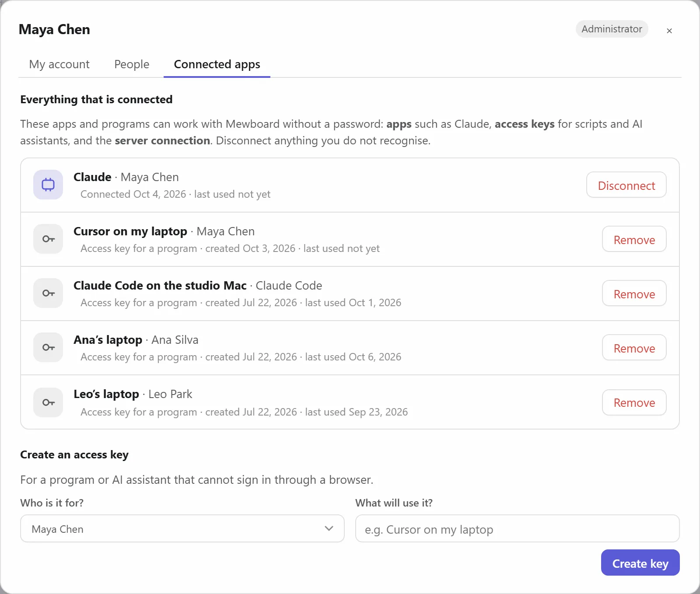Click the 'Everything that is connected' heading

(x=96, y=99)
